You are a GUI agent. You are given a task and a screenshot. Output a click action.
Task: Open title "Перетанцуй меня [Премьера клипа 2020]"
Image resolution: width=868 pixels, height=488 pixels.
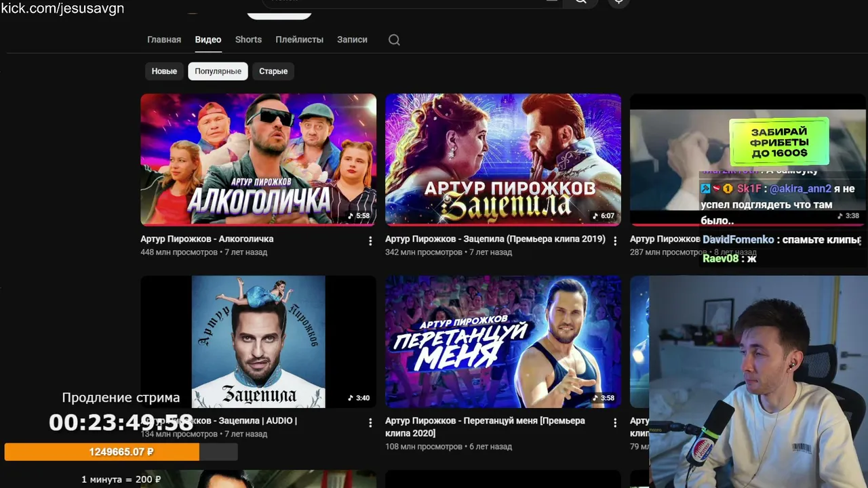coord(485,427)
